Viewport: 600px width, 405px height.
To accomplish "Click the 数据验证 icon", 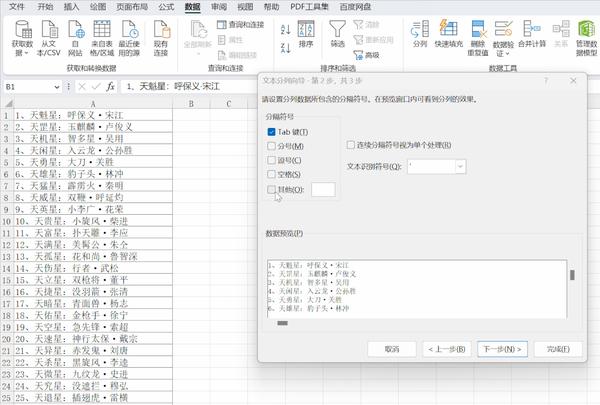I will (503, 29).
